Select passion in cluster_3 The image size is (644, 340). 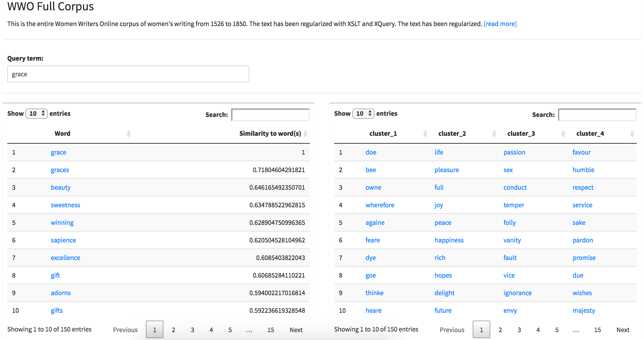514,152
